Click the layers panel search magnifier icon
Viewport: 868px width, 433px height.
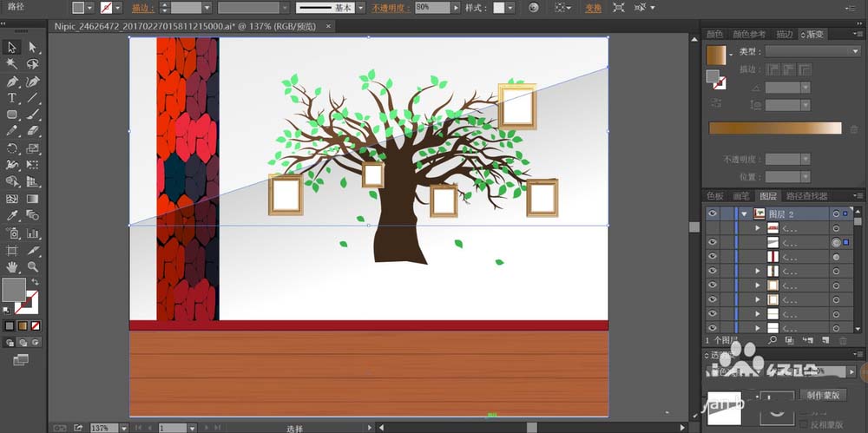[773, 339]
